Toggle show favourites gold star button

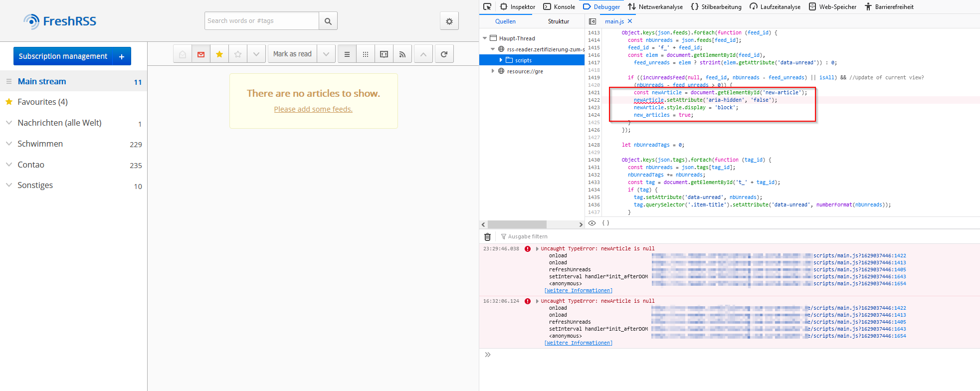[x=219, y=54]
